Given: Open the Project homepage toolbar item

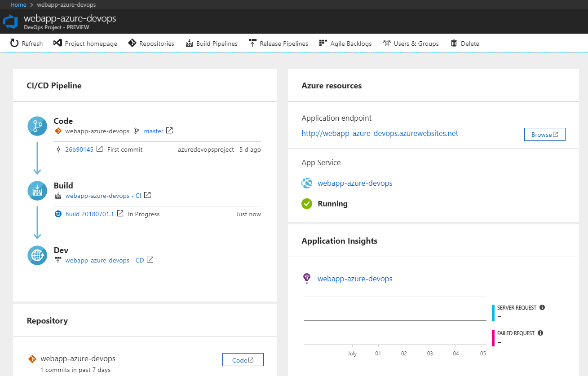Looking at the screenshot, I should pos(85,44).
